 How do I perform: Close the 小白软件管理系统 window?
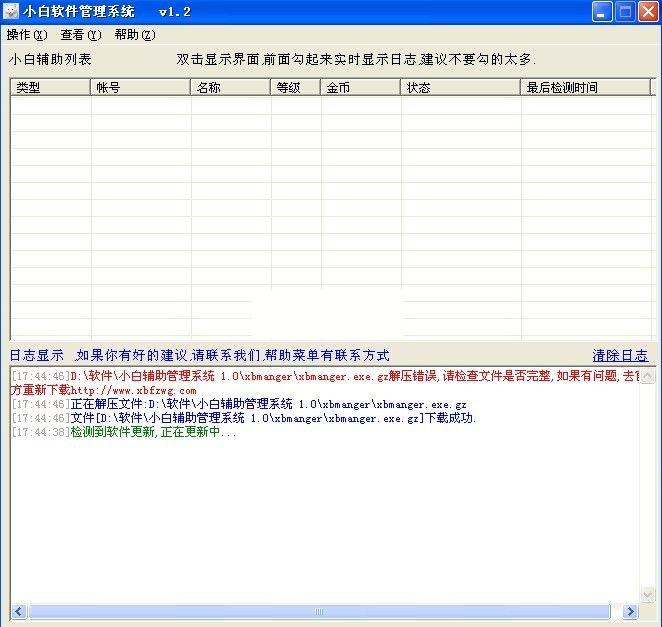click(x=647, y=12)
